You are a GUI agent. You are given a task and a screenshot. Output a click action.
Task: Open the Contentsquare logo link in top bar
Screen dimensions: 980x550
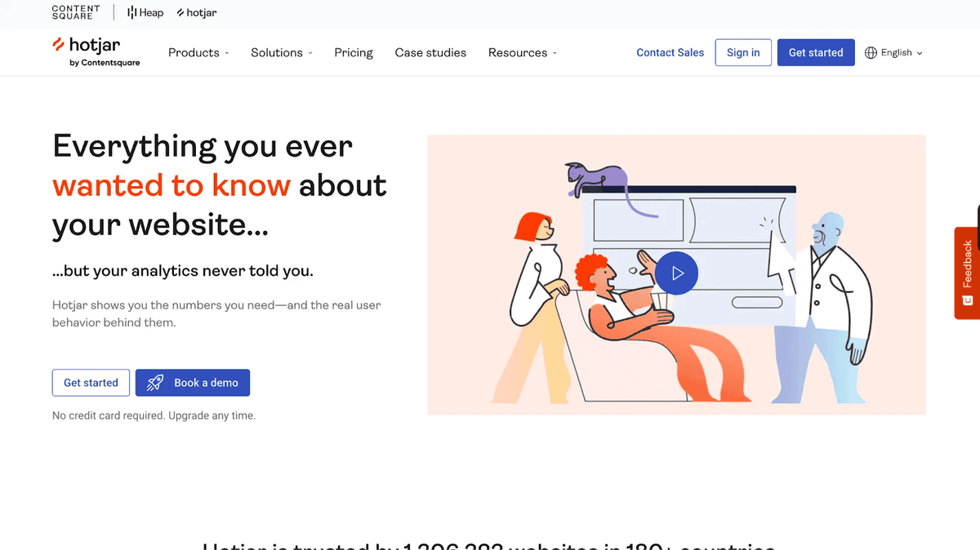76,12
